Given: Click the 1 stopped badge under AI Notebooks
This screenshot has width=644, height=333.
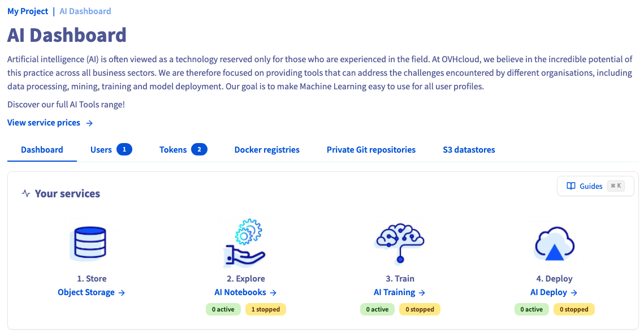Looking at the screenshot, I should (x=265, y=309).
